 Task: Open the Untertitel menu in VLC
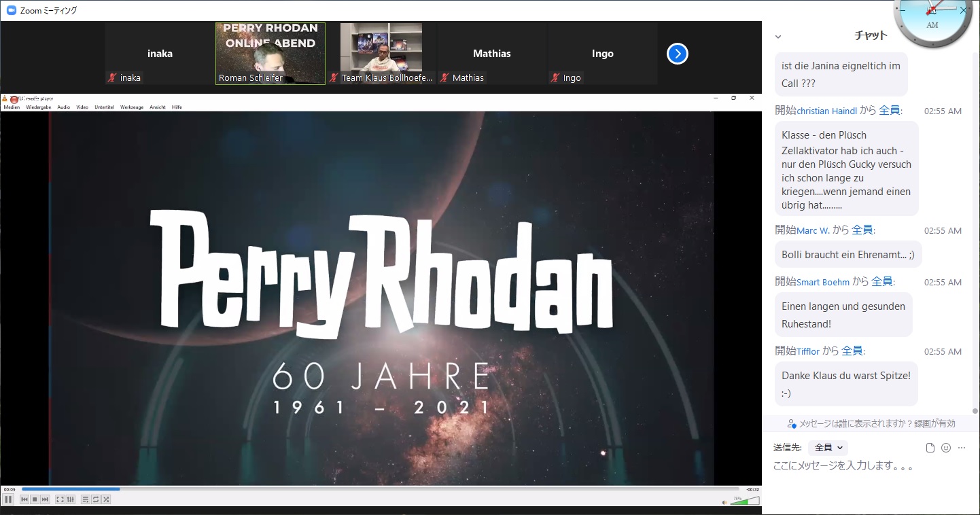[104, 107]
